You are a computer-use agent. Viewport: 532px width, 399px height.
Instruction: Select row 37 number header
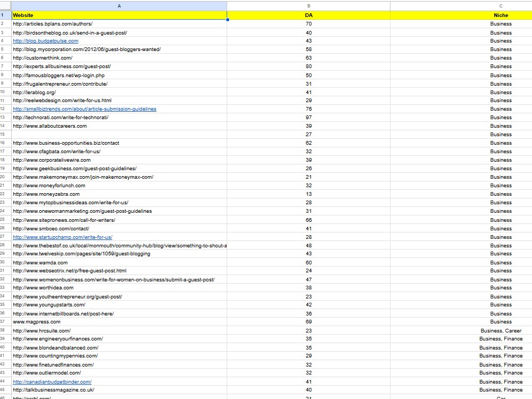coord(5,322)
